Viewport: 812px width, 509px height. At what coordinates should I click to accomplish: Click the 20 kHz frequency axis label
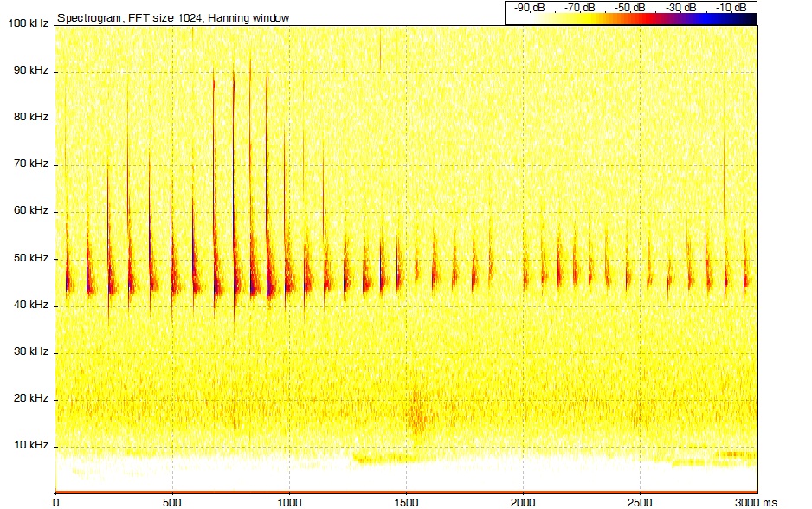(x=31, y=398)
